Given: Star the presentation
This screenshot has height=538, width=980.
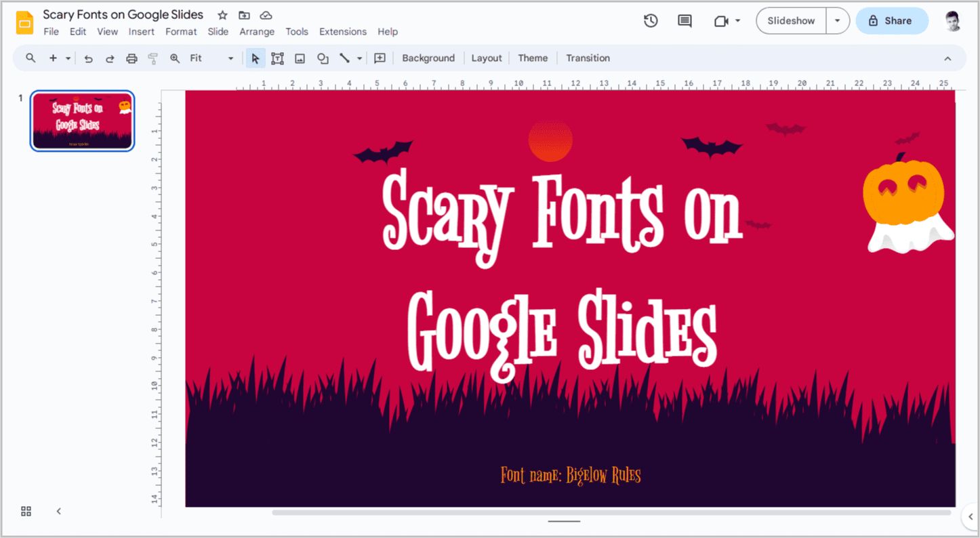Looking at the screenshot, I should [222, 15].
